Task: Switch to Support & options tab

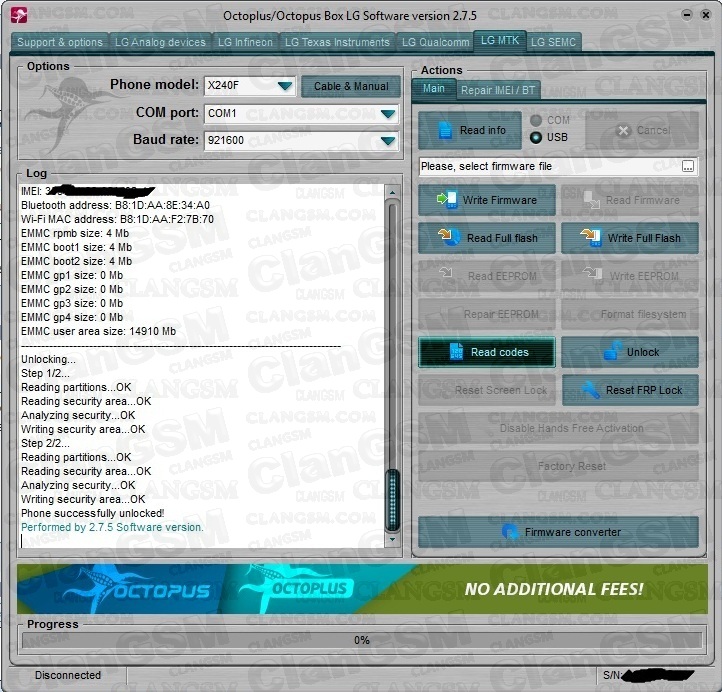Action: coord(59,42)
